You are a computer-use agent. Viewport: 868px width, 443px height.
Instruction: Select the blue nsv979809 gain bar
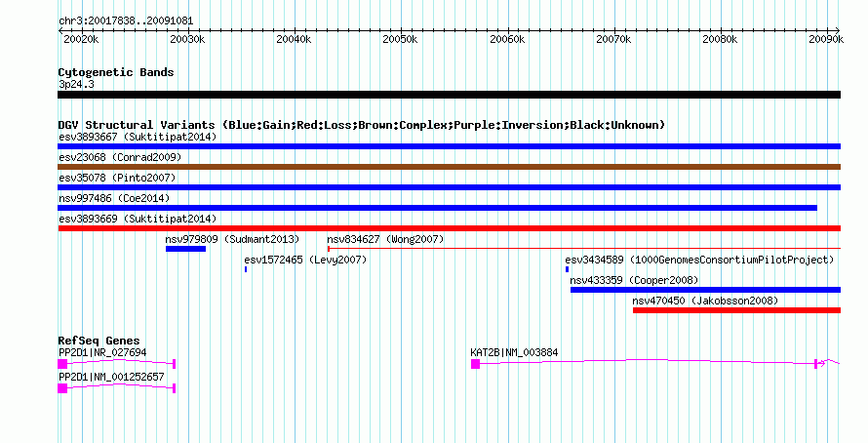click(185, 249)
